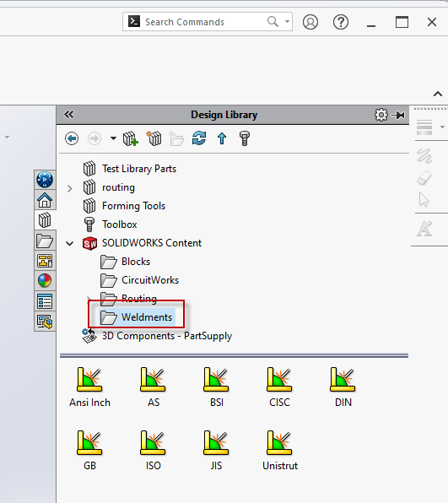Click the ink-to-text A tool icon
Screen dimensions: 448x503
pyautogui.click(x=424, y=229)
